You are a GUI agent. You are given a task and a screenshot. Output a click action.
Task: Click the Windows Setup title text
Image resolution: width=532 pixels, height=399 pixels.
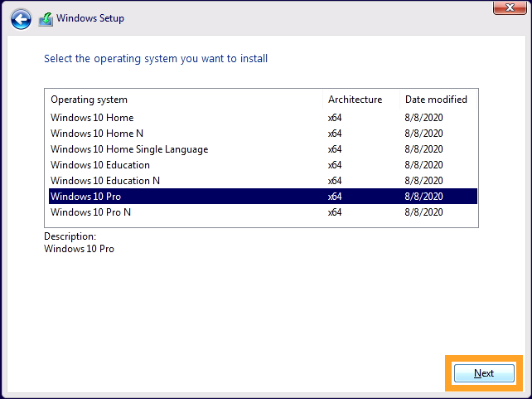point(91,18)
